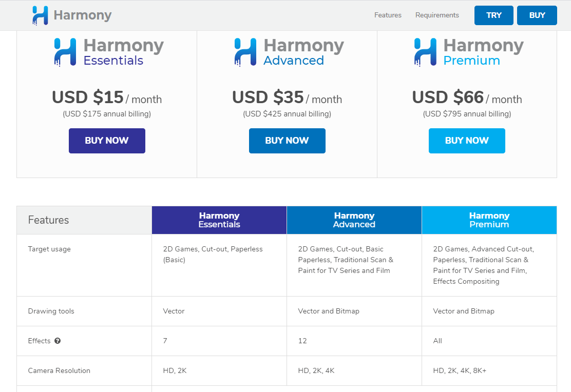Open the Requirements navigation link
Viewport: 571px width, 392px height.
pyautogui.click(x=437, y=15)
